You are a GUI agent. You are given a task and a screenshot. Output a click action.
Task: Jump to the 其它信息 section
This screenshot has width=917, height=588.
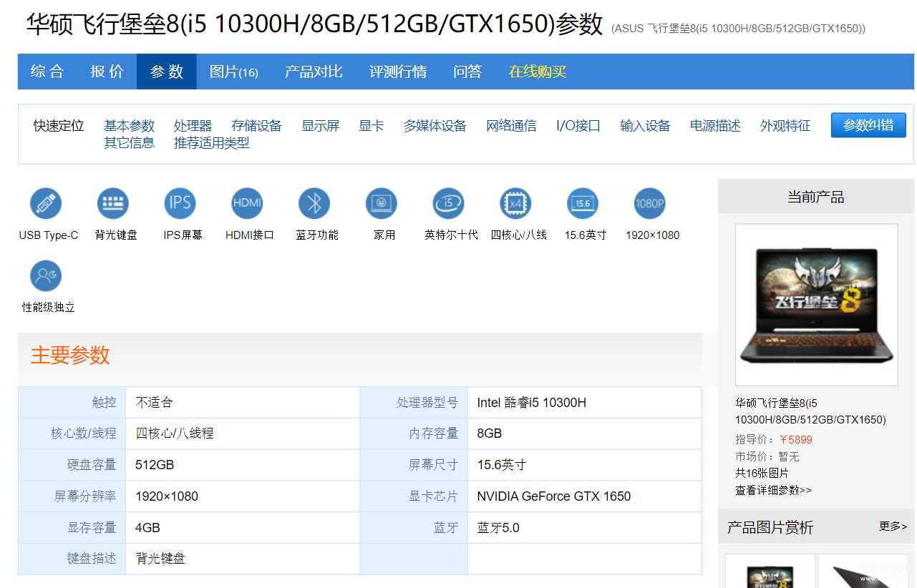pyautogui.click(x=130, y=143)
